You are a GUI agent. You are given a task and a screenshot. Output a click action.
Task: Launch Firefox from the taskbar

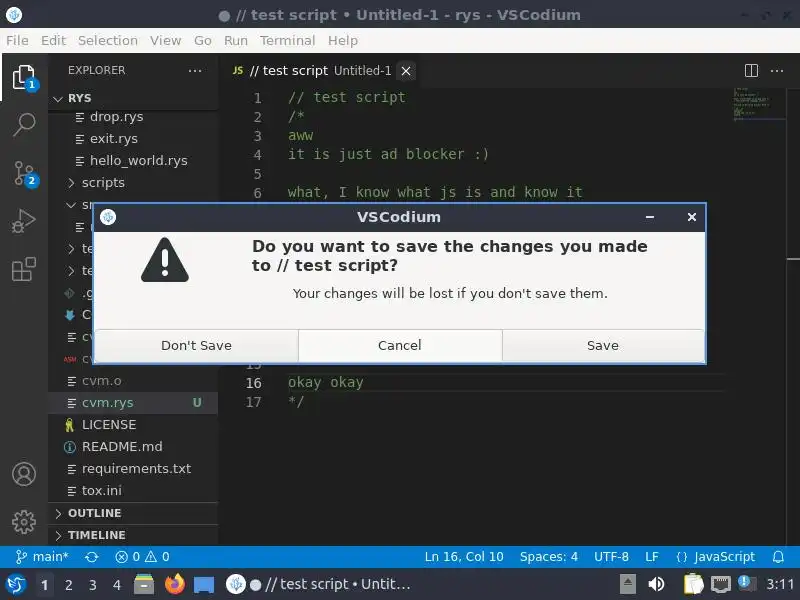(x=174, y=584)
